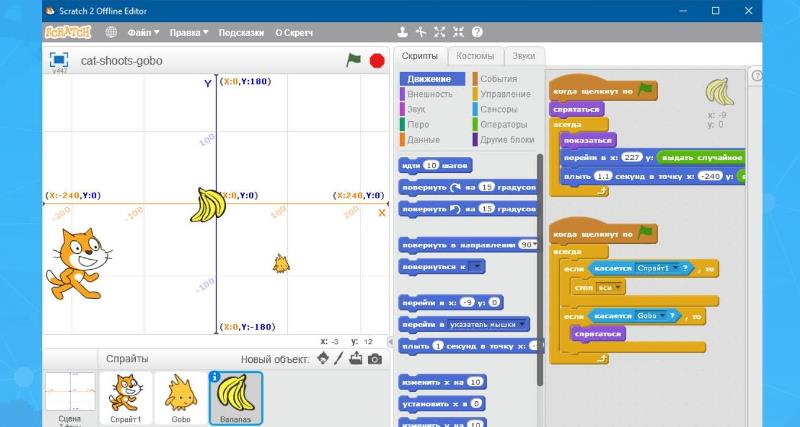Create new sprite from camera
The width and height of the screenshot is (800, 427).
(x=375, y=359)
